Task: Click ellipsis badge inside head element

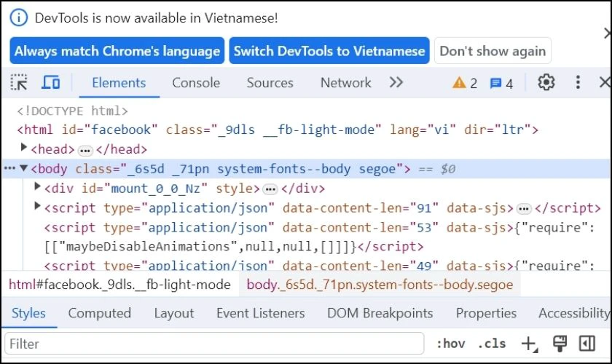Action: click(85, 151)
